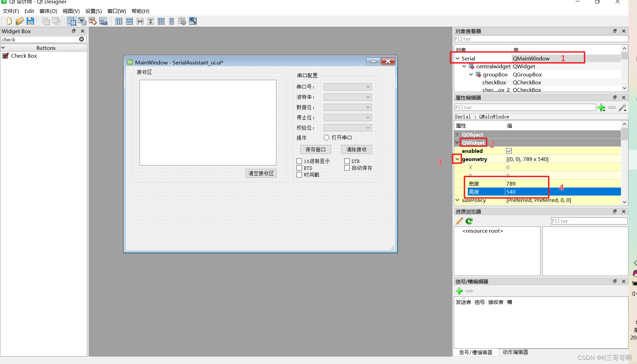Edit resources with the pencil icon

459,221
